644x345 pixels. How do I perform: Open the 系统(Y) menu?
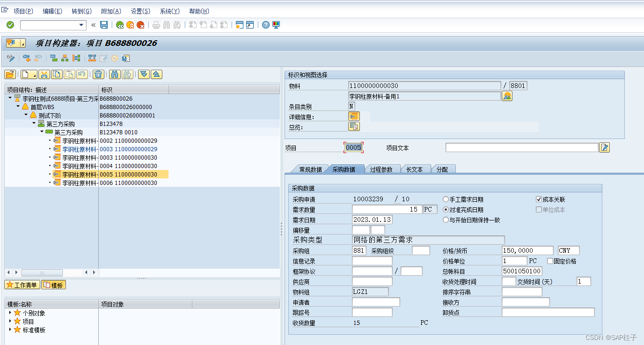tap(169, 11)
